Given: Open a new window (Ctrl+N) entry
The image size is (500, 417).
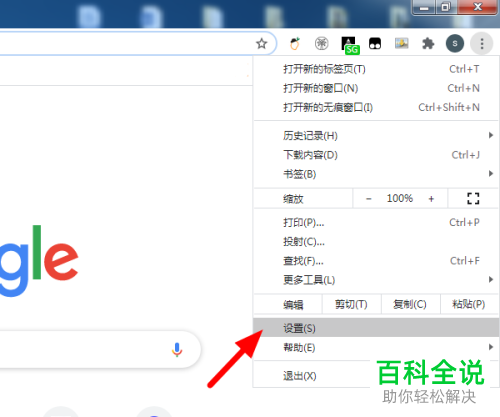Looking at the screenshot, I should [376, 88].
